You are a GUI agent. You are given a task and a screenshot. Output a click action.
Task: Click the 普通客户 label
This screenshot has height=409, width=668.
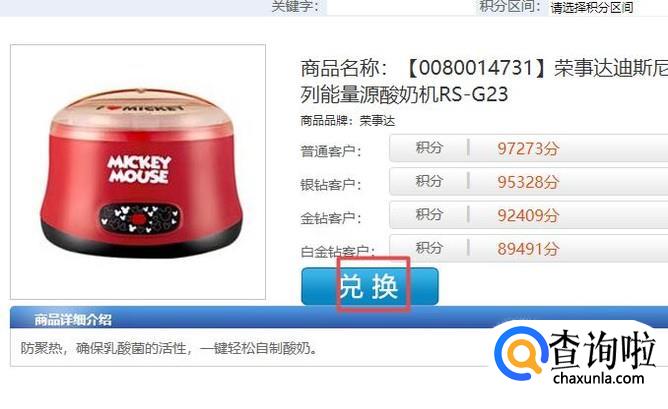[x=331, y=151]
